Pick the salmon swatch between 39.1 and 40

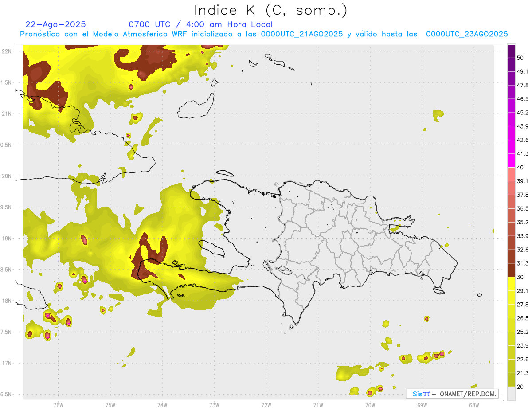tap(511, 174)
